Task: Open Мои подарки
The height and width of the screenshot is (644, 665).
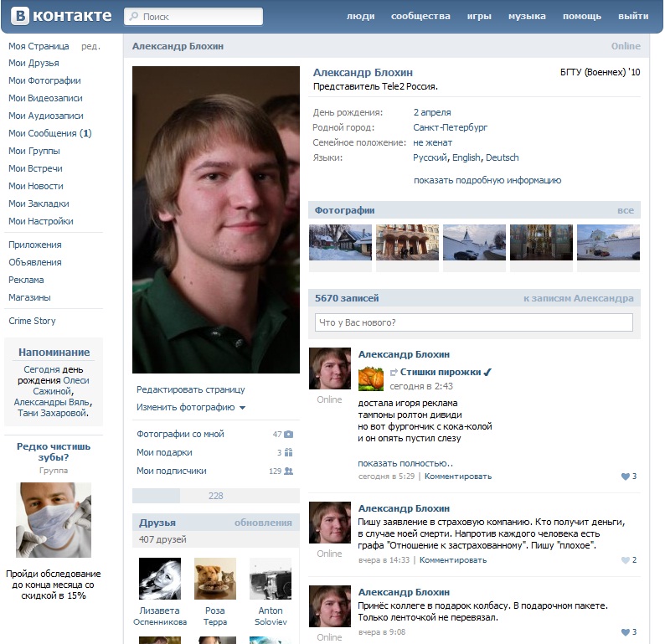Action: click(x=164, y=452)
